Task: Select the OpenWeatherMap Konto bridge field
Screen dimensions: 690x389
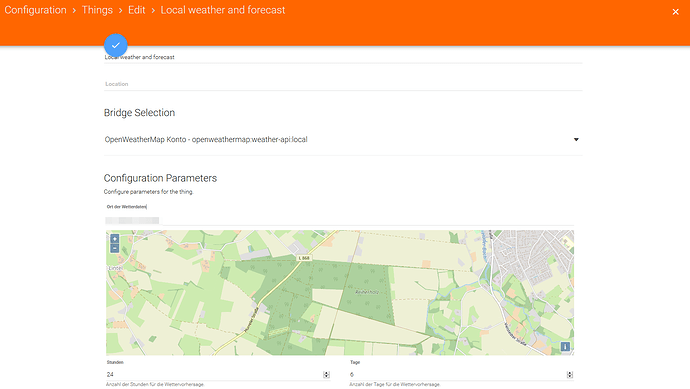Action: 343,139
